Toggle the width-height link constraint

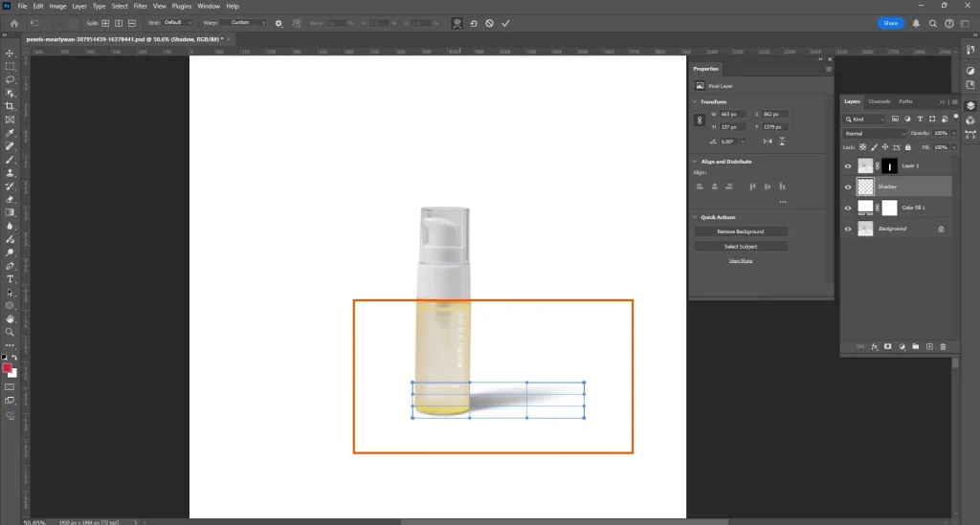pos(700,120)
